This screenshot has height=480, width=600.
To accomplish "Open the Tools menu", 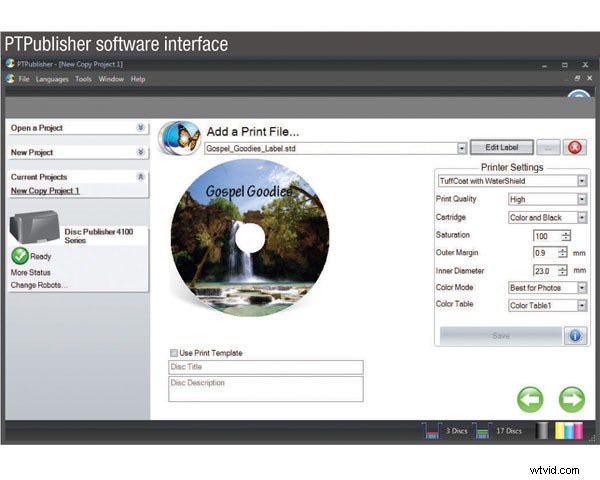I will tap(83, 79).
